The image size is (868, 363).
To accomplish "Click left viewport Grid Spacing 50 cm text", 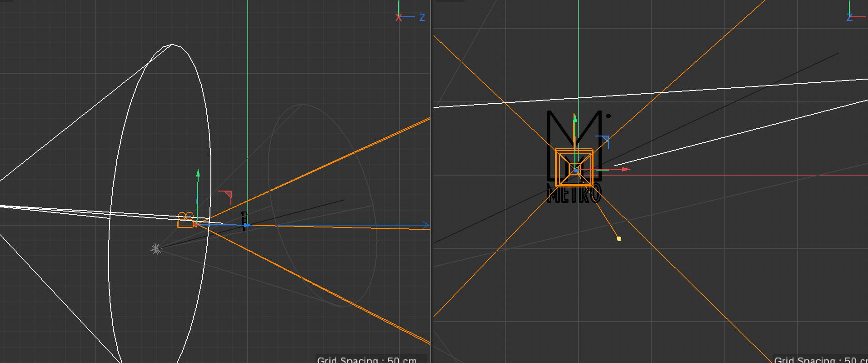I will point(367,359).
